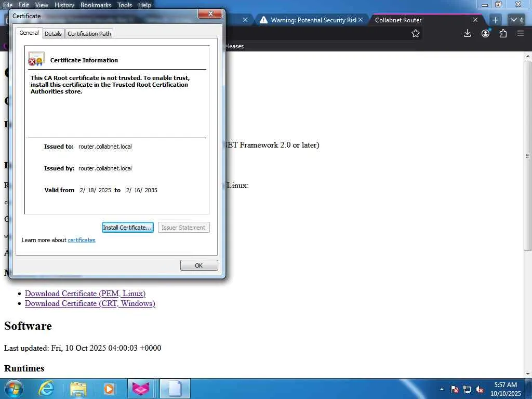532x399 pixels.
Task: Switch to Certification Path tab
Action: click(x=89, y=34)
